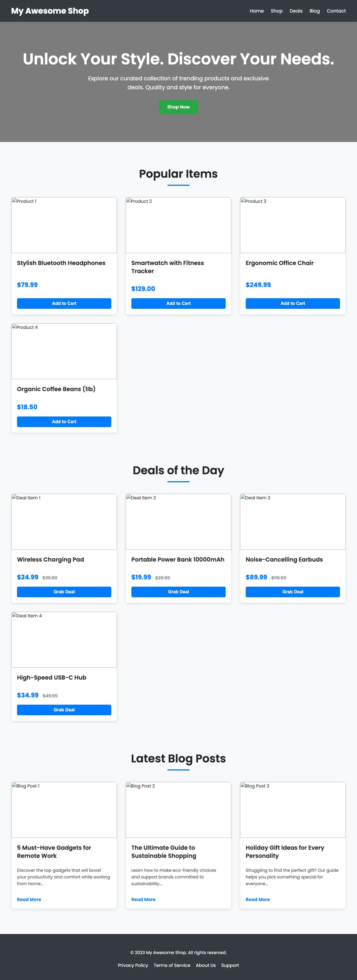The height and width of the screenshot is (980, 357).
Task: Open the Home menu item
Action: click(257, 11)
